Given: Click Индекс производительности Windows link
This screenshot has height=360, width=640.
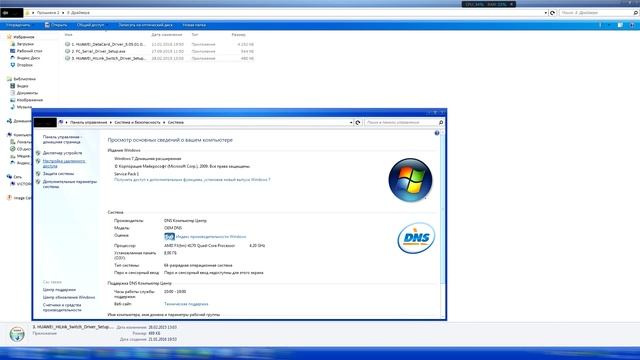Looking at the screenshot, I should coord(211,237).
